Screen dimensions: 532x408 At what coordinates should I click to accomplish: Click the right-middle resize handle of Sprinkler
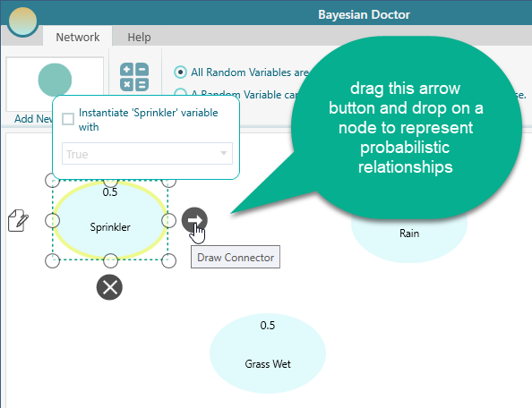(x=168, y=221)
